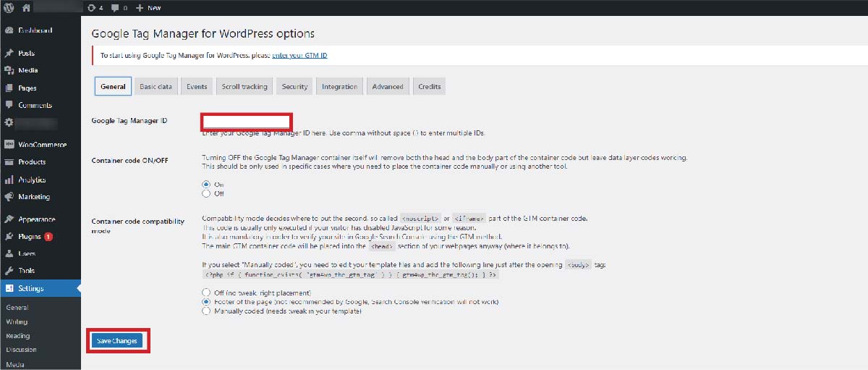Open Settings Media submenu item
The width and height of the screenshot is (868, 370).
point(14,364)
